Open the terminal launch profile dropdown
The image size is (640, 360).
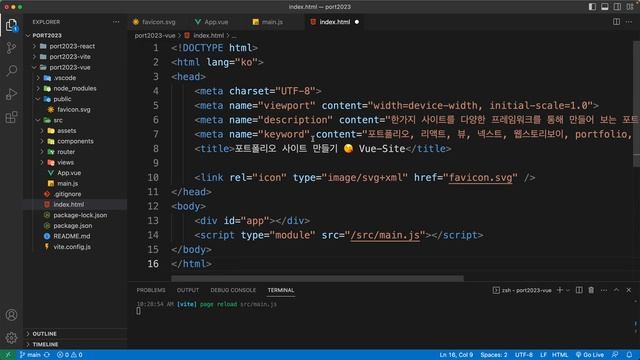tap(568, 290)
